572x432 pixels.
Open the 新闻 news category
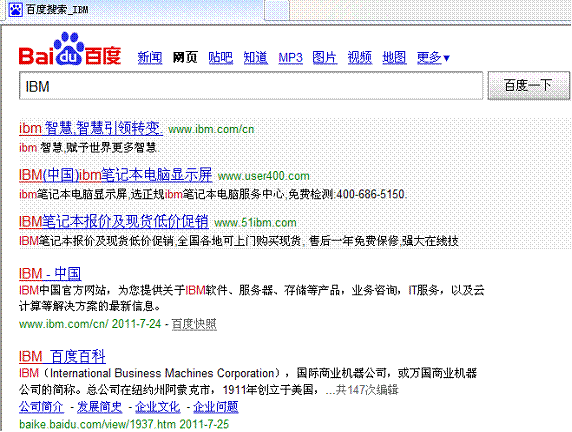[150, 58]
